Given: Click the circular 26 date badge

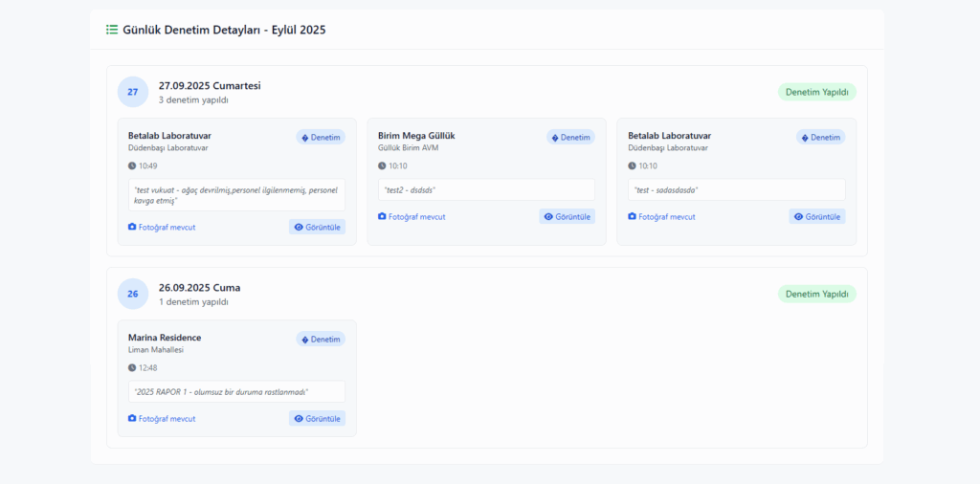Looking at the screenshot, I should (x=133, y=294).
